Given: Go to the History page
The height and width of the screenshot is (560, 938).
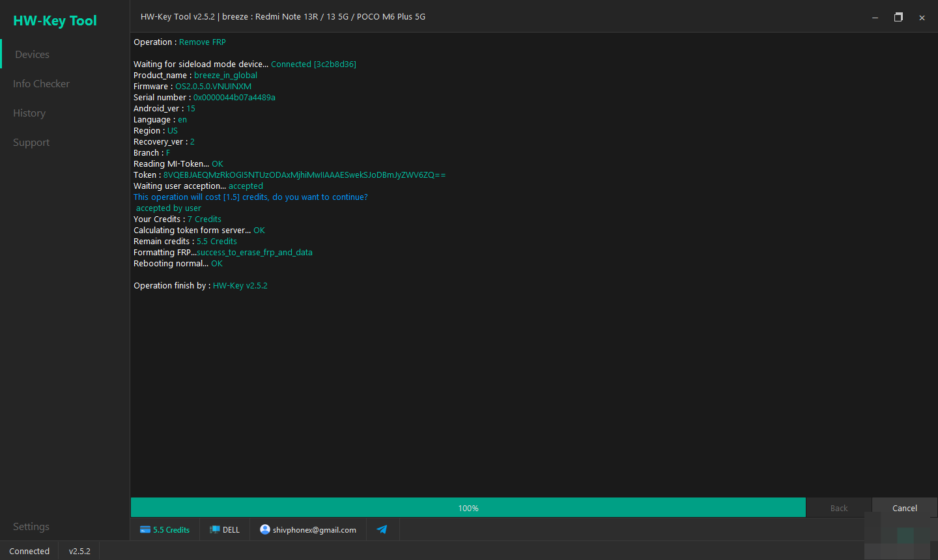Looking at the screenshot, I should (29, 113).
